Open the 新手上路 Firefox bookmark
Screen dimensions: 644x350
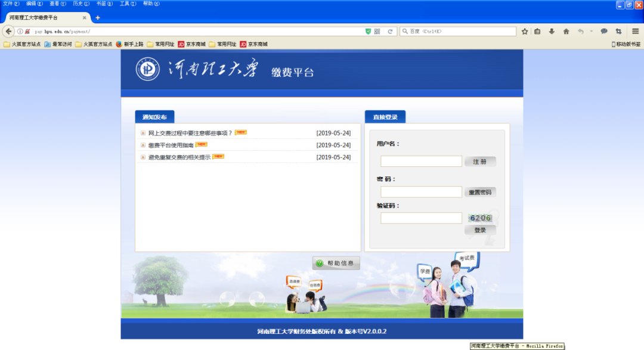[130, 44]
